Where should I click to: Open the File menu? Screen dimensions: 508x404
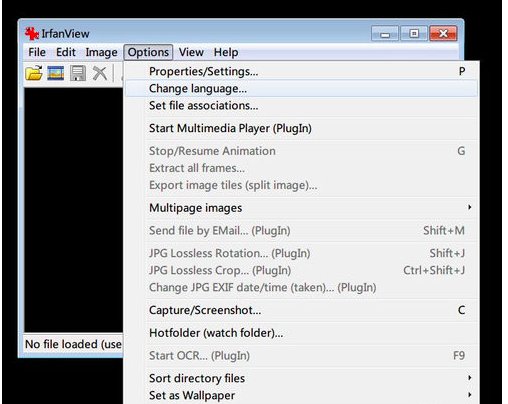(37, 52)
